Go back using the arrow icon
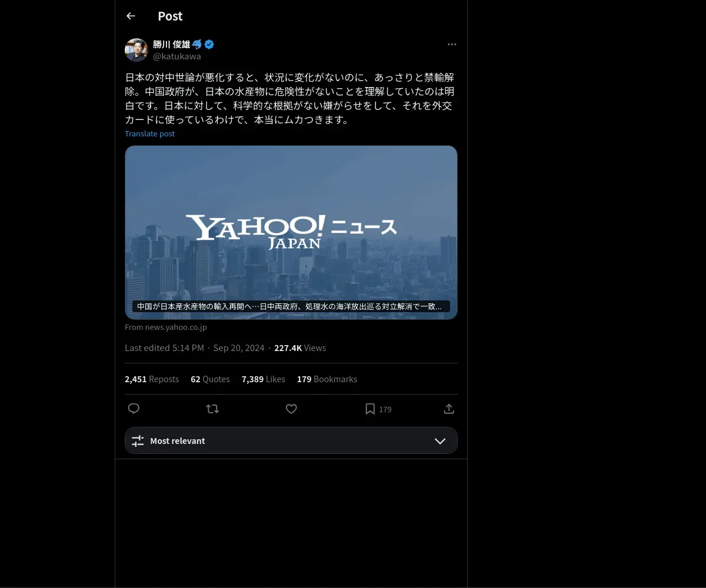 [x=131, y=16]
